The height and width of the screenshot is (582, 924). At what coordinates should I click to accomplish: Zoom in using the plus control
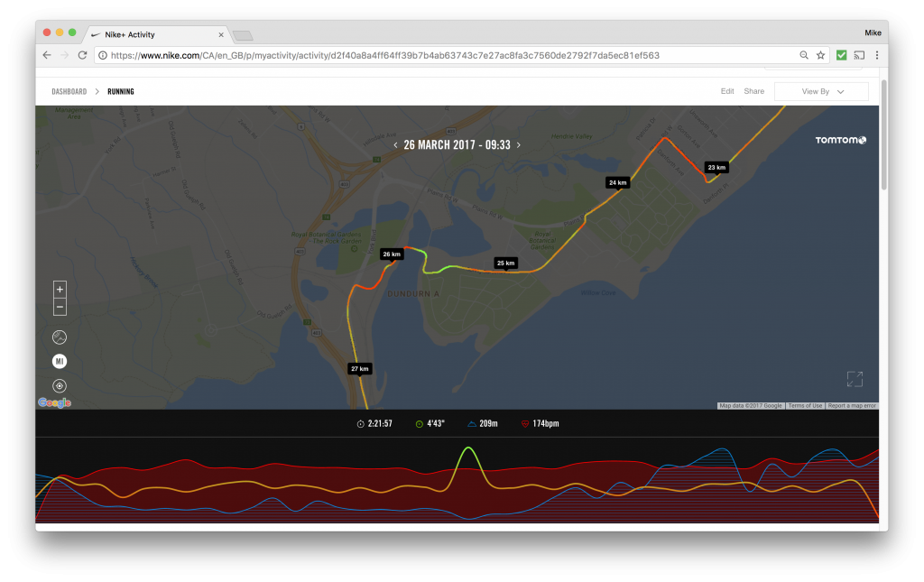coord(60,290)
